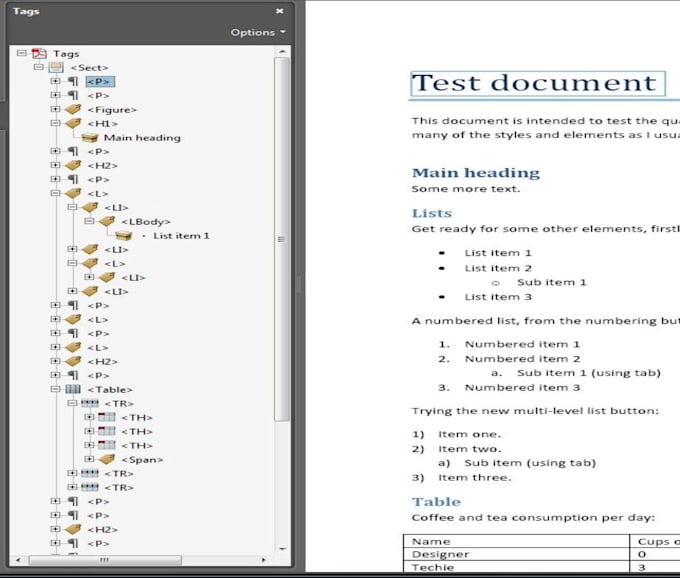680x578 pixels.
Task: Click 'Item three.' in the multi-level list
Action: [474, 478]
